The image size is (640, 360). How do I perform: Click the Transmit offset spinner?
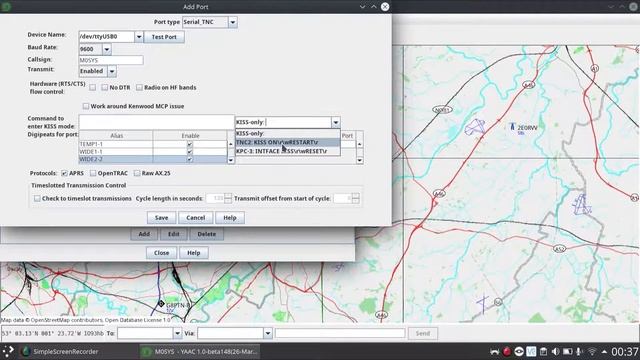tap(347, 198)
